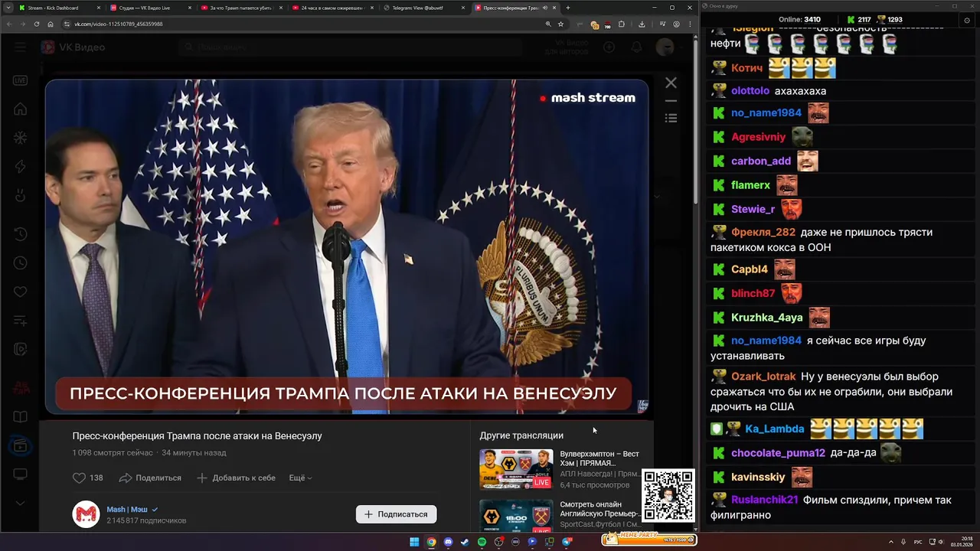Like the video with the heart icon
Viewport: 980px width, 551px height.
point(79,478)
